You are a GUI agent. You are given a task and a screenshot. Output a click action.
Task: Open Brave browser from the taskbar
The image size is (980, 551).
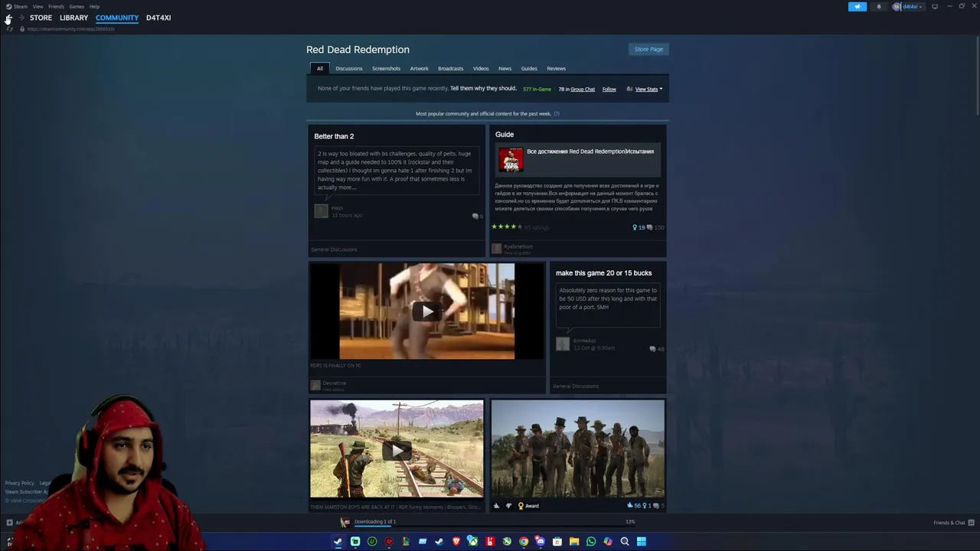456,542
